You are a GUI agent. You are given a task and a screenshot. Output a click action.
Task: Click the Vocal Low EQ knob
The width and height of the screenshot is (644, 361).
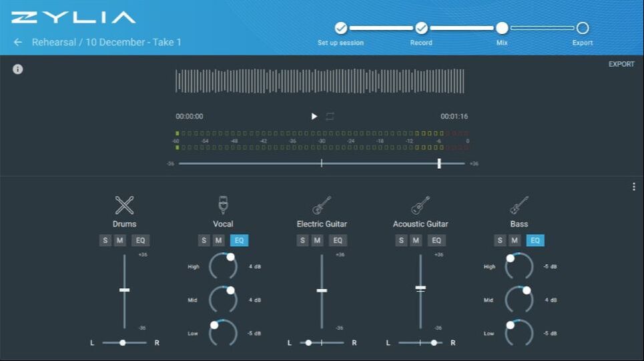click(214, 325)
